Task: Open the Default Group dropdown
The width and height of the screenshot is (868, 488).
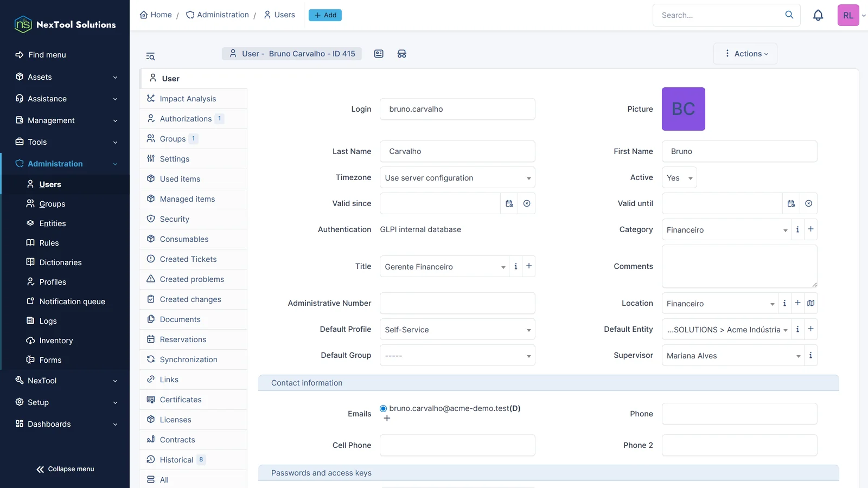Action: point(457,355)
